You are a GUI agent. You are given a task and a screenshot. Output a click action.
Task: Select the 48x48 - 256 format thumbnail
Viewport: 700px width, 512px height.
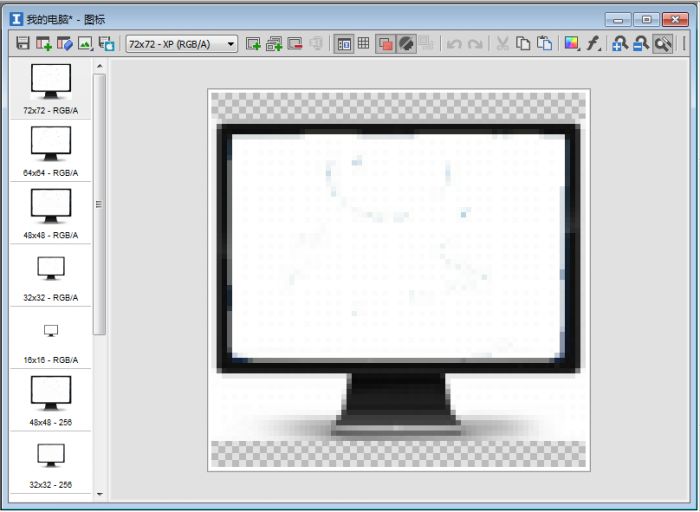[50, 401]
